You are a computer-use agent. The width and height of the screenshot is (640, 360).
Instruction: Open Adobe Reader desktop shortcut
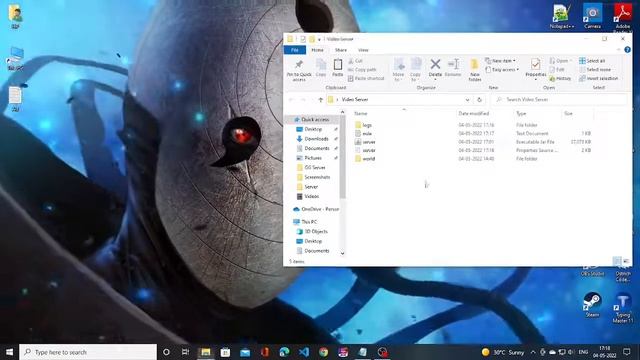pyautogui.click(x=622, y=18)
